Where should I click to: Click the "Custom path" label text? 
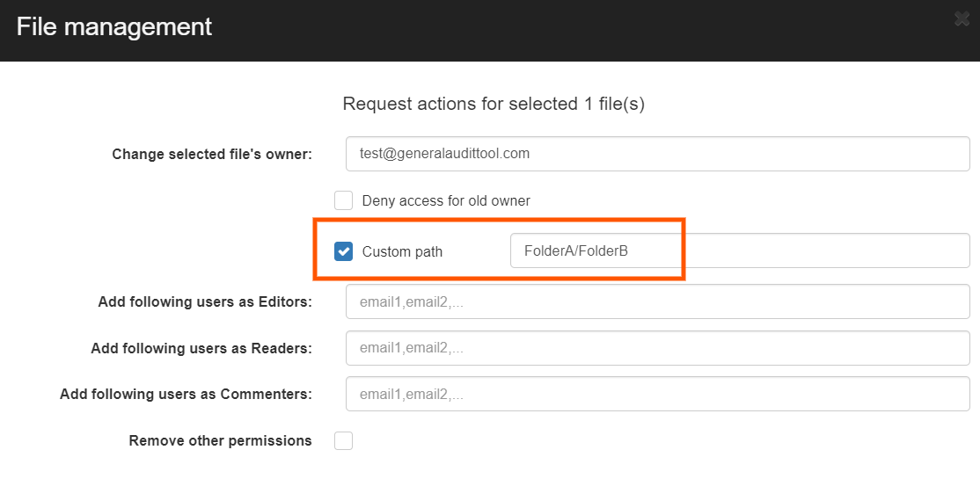coord(402,252)
